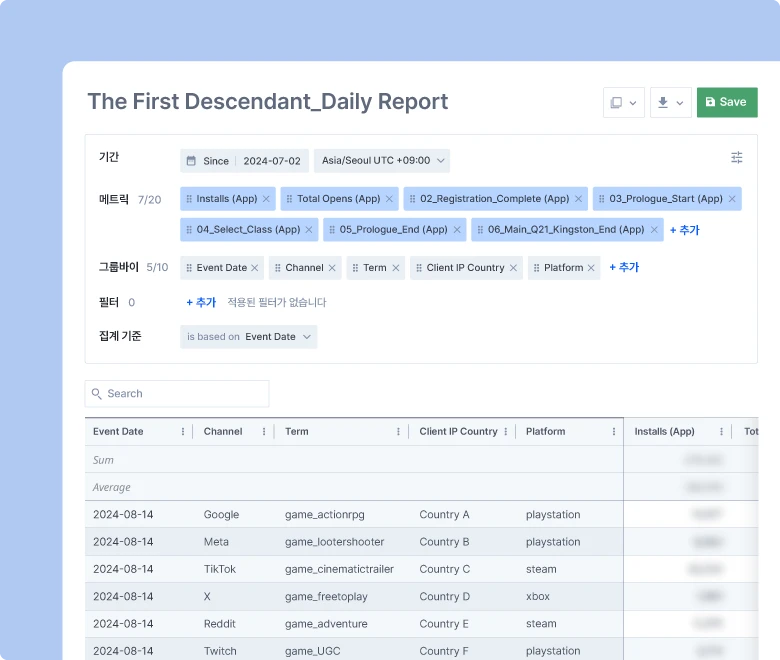
Task: Remove the Total Opens (App) metric
Action: [389, 199]
